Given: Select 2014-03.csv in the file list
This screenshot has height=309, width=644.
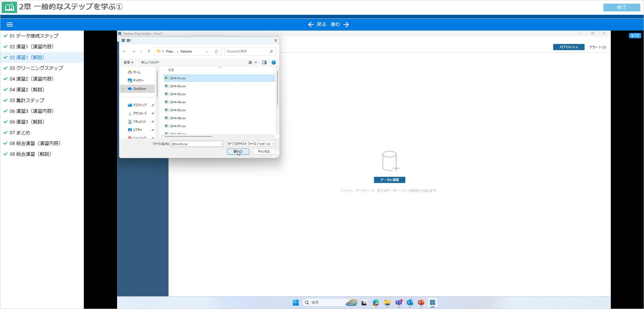Looking at the screenshot, I should pos(177,94).
